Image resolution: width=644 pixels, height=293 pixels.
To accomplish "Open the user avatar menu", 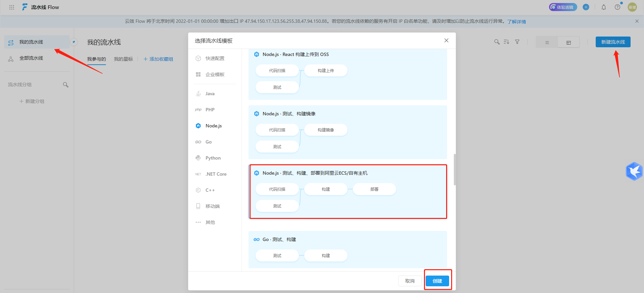I will pyautogui.click(x=632, y=7).
